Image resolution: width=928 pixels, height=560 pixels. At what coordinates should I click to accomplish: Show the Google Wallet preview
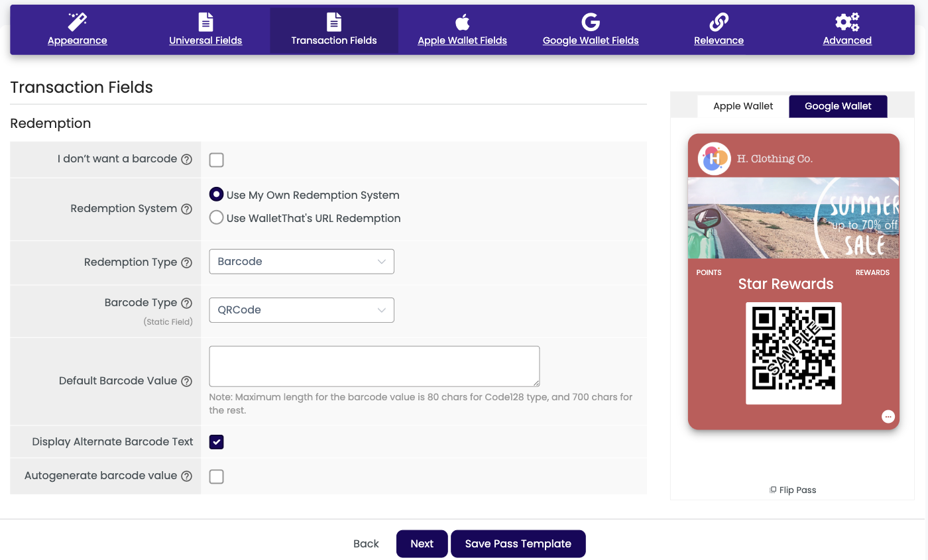pyautogui.click(x=838, y=106)
